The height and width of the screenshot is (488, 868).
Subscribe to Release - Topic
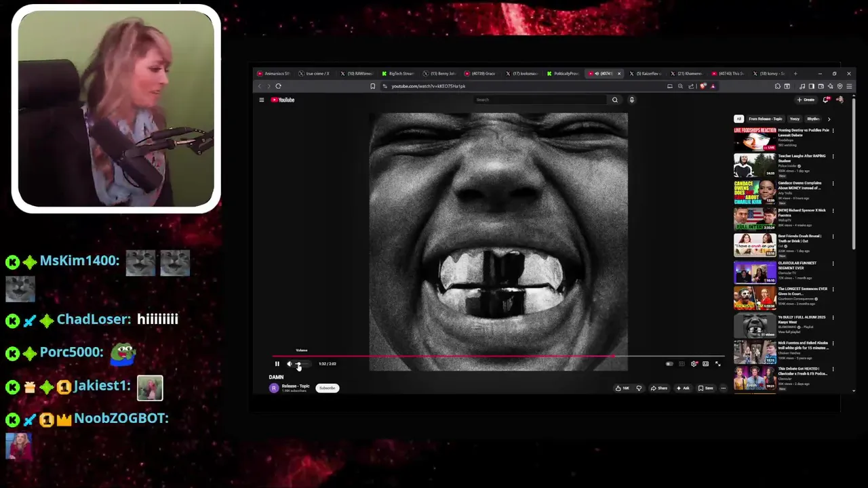328,388
